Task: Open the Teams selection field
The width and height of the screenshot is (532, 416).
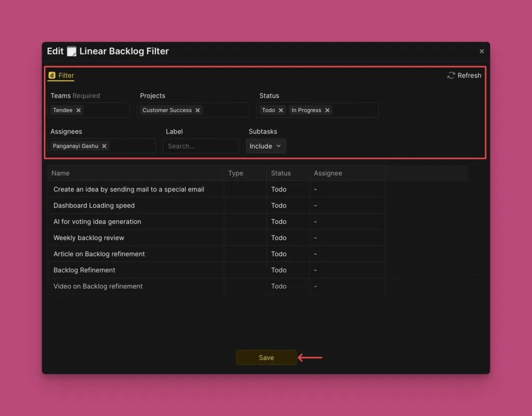Action: pos(105,110)
